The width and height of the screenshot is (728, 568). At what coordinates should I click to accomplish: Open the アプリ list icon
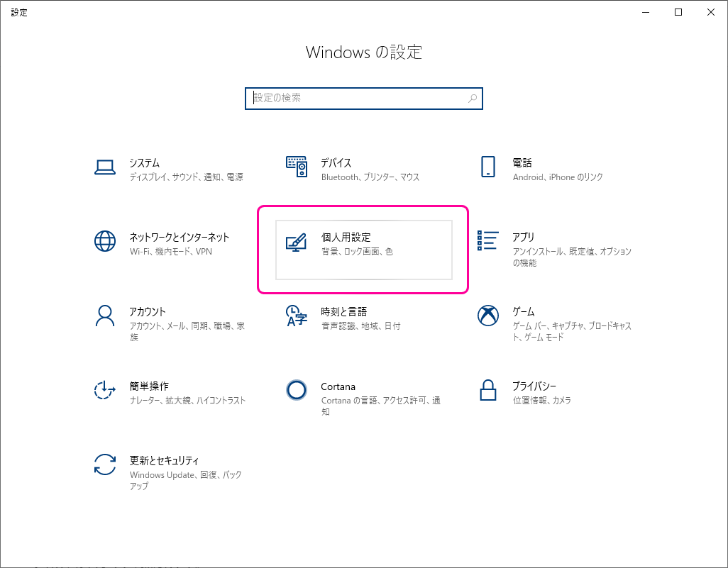pos(488,240)
